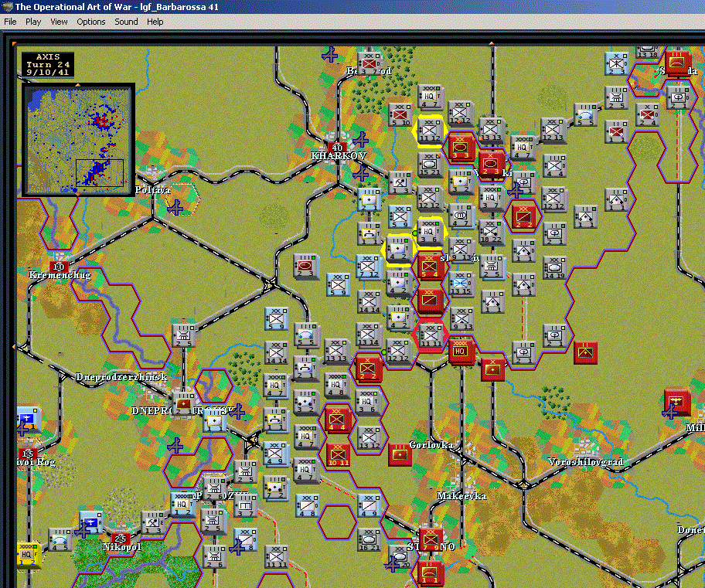705x588 pixels.
Task: Click the Dneprodzerzhinsk city label
Action: tap(121, 377)
